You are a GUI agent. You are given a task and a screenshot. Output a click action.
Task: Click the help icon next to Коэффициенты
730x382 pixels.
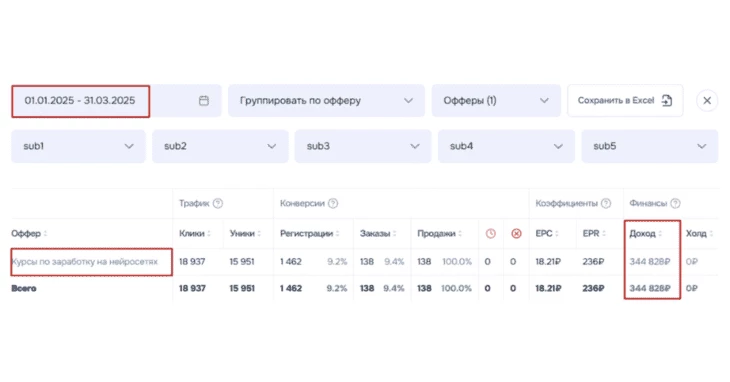click(x=606, y=203)
